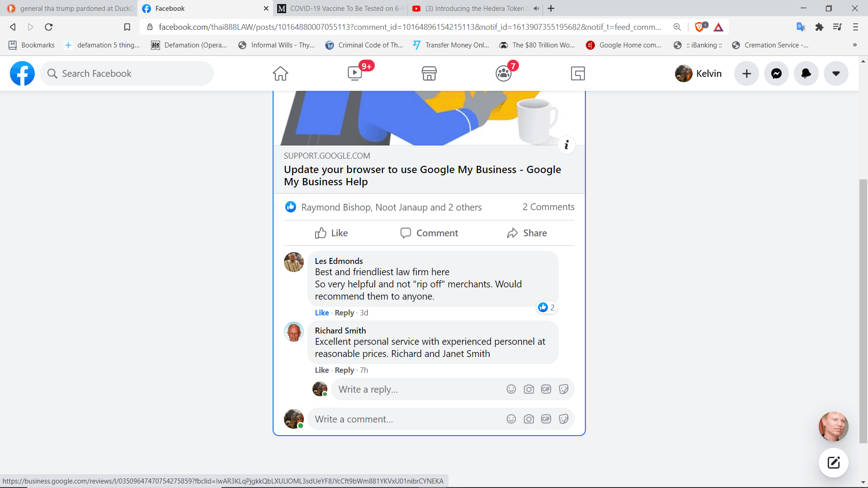Click the Write a comment field

[407, 419]
